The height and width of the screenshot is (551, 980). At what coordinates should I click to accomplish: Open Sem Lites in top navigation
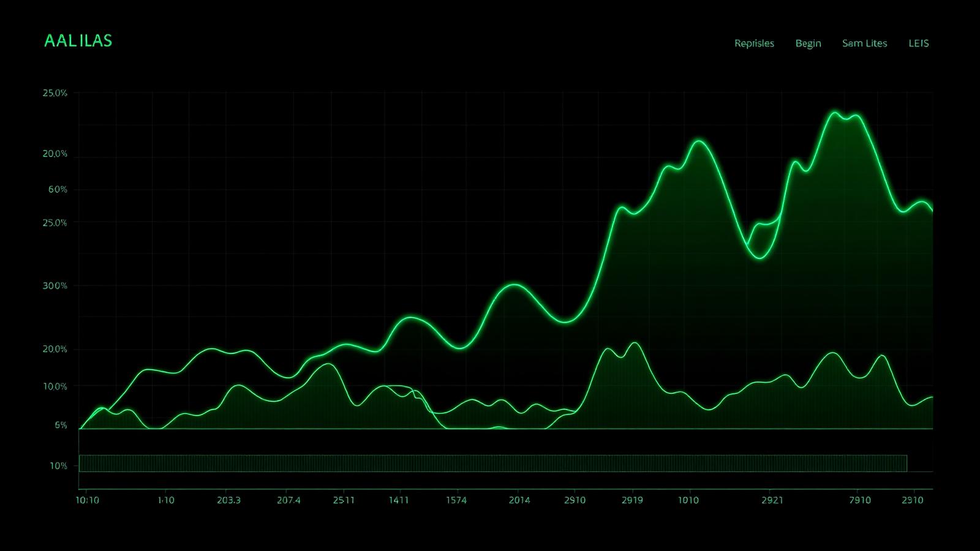864,43
